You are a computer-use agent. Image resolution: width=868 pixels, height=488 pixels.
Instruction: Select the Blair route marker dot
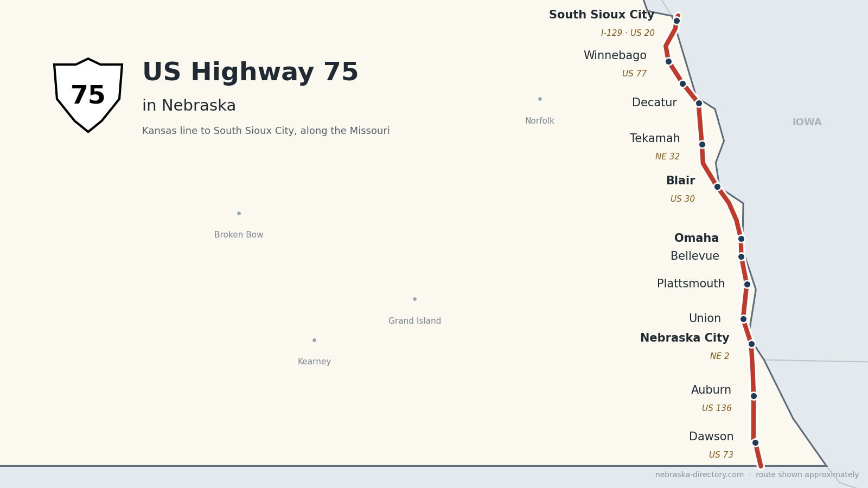click(717, 187)
